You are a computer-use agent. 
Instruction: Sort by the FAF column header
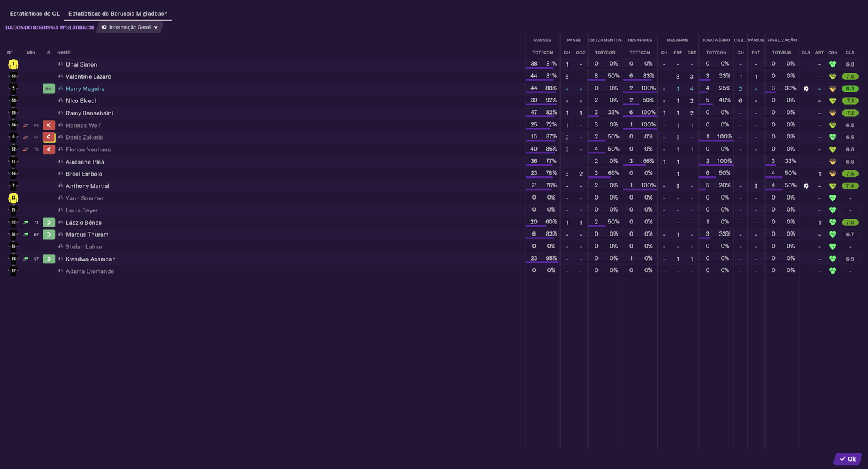point(677,52)
